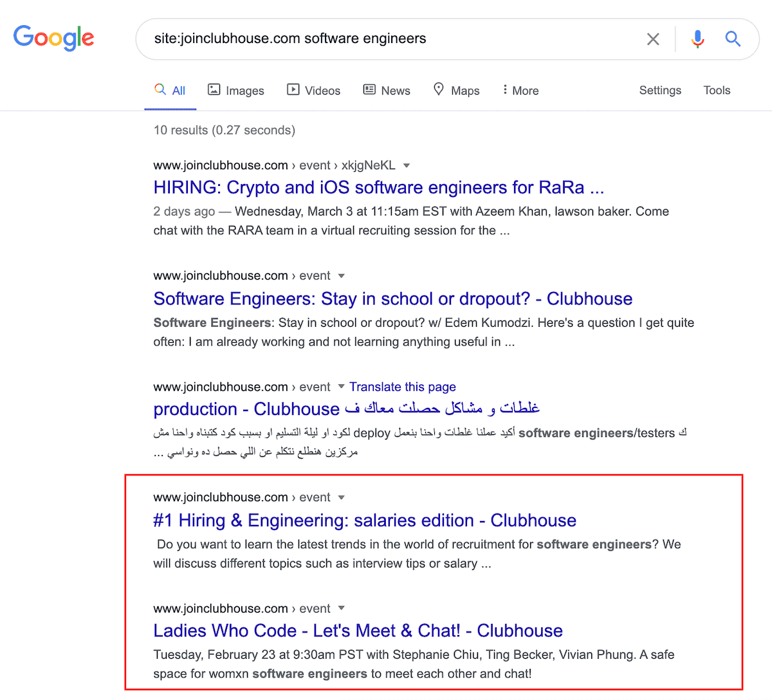Open Ladies Who Code result link
772x700 pixels.
click(x=358, y=631)
